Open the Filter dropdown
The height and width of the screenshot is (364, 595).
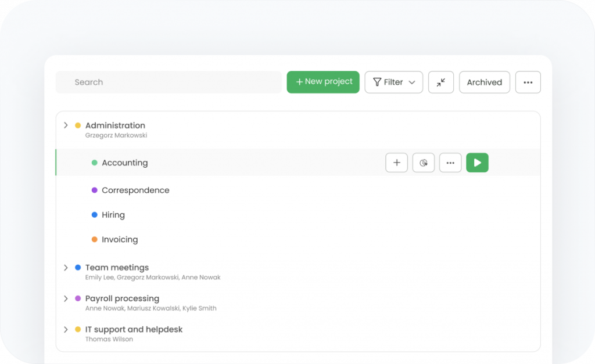[393, 82]
